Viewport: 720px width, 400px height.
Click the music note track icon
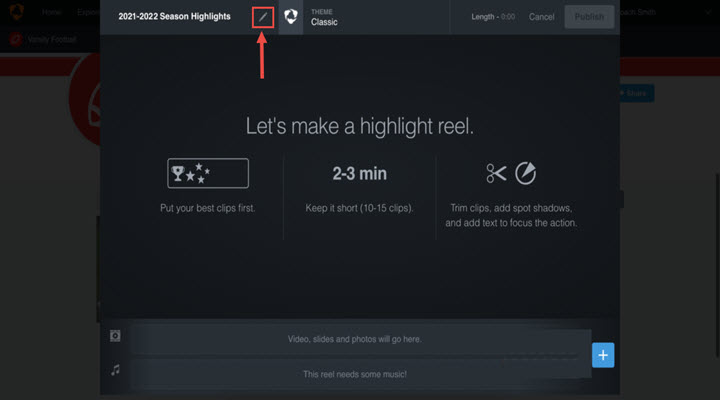point(115,370)
